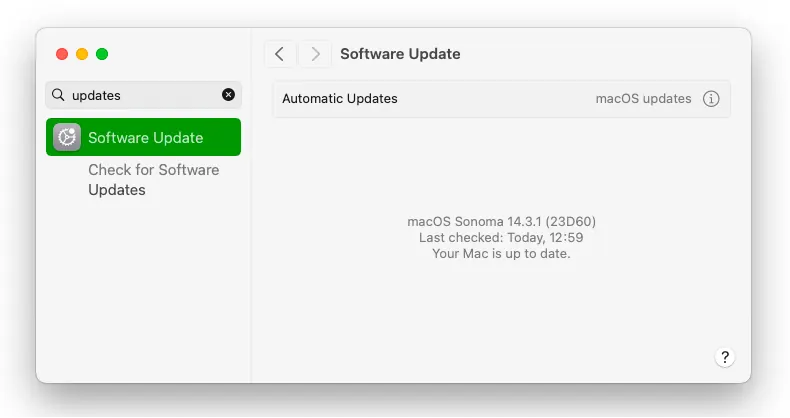Close the Settings window
The width and height of the screenshot is (790, 418).
click(62, 54)
